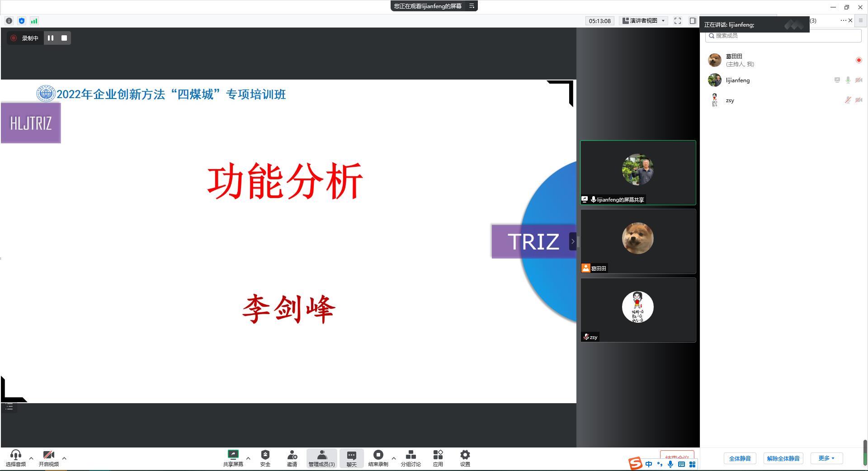Pause the recording
This screenshot has height=471, width=868.
coord(51,38)
